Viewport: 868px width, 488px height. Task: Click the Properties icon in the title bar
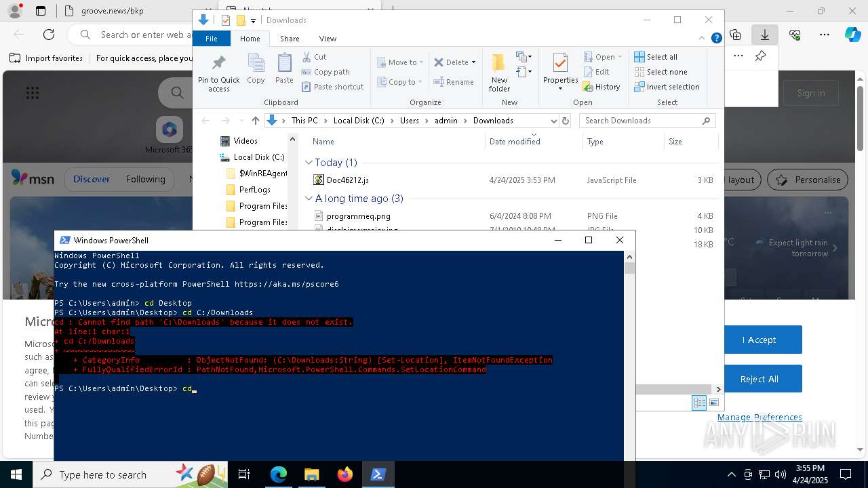[x=226, y=20]
